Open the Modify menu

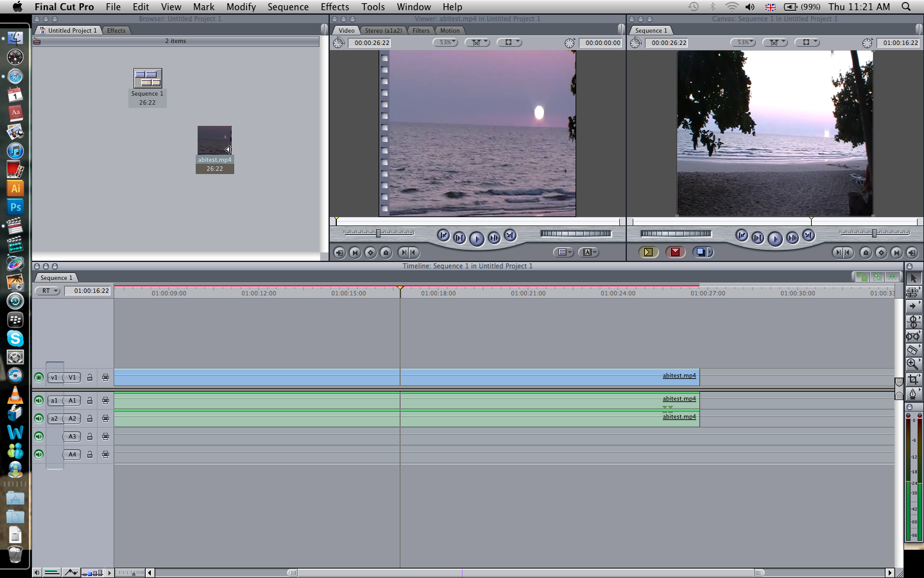click(241, 6)
